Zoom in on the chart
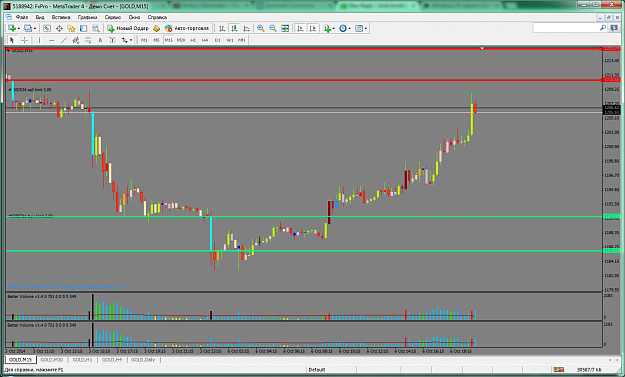 pos(261,28)
